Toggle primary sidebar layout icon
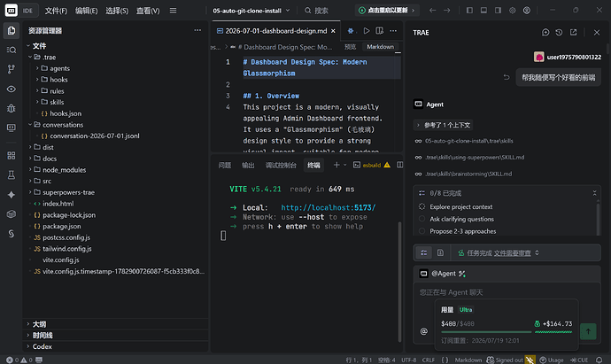This screenshot has height=364, width=611. (469, 11)
